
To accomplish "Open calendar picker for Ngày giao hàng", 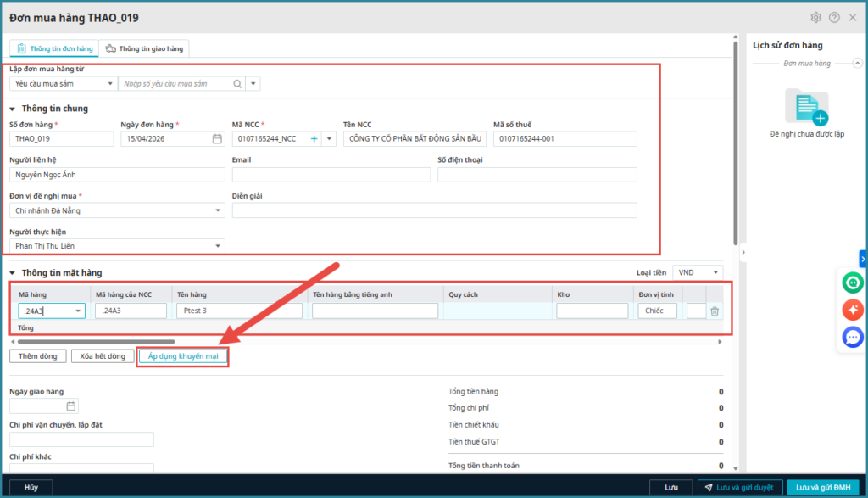I will [71, 406].
